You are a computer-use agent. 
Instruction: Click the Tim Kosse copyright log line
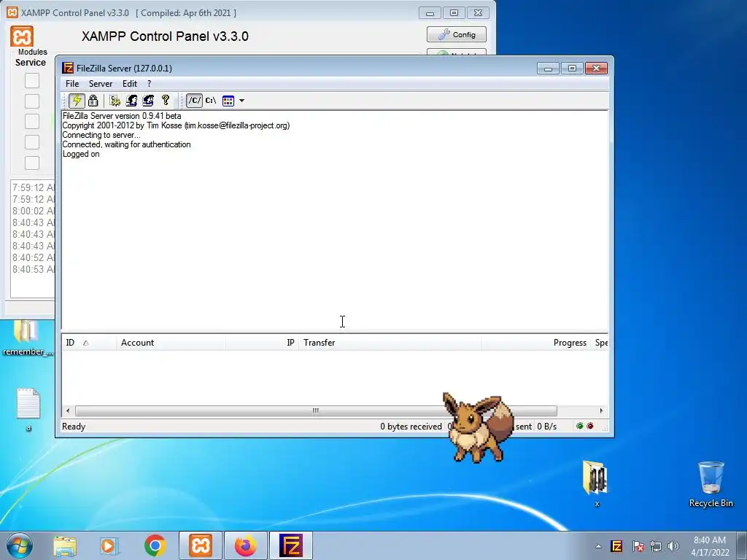177,125
